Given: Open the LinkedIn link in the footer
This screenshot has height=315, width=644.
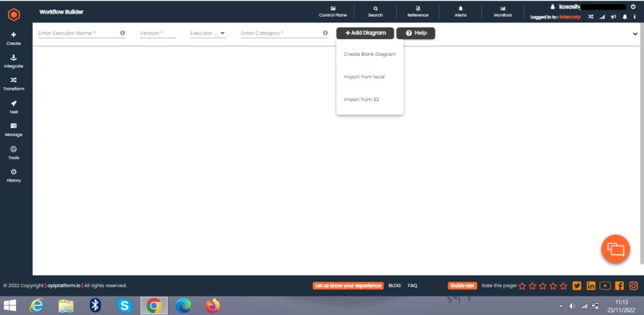Looking at the screenshot, I should click(590, 285).
